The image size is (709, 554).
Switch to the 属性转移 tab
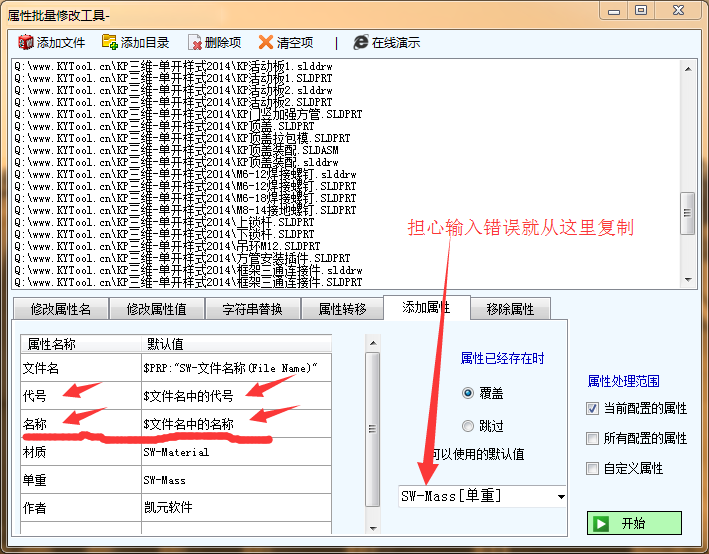click(342, 309)
